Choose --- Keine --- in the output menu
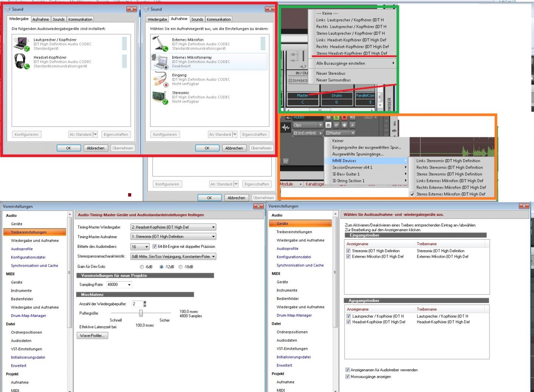The width and height of the screenshot is (534, 392). click(327, 13)
